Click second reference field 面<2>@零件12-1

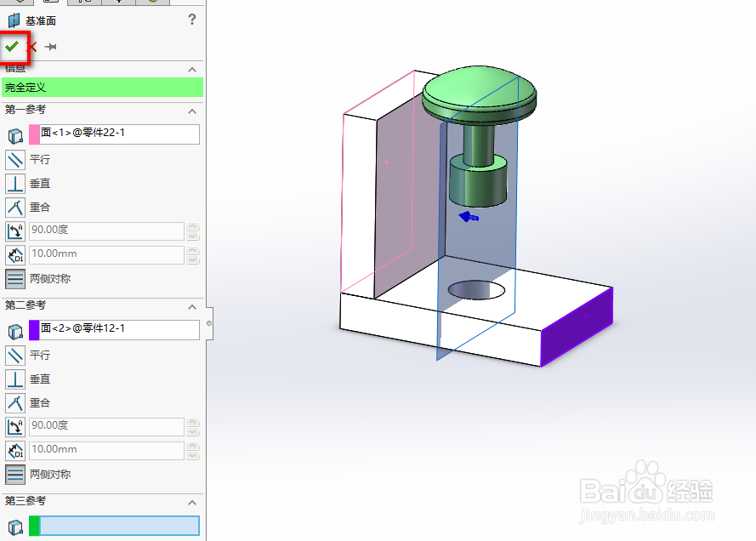tap(119, 330)
